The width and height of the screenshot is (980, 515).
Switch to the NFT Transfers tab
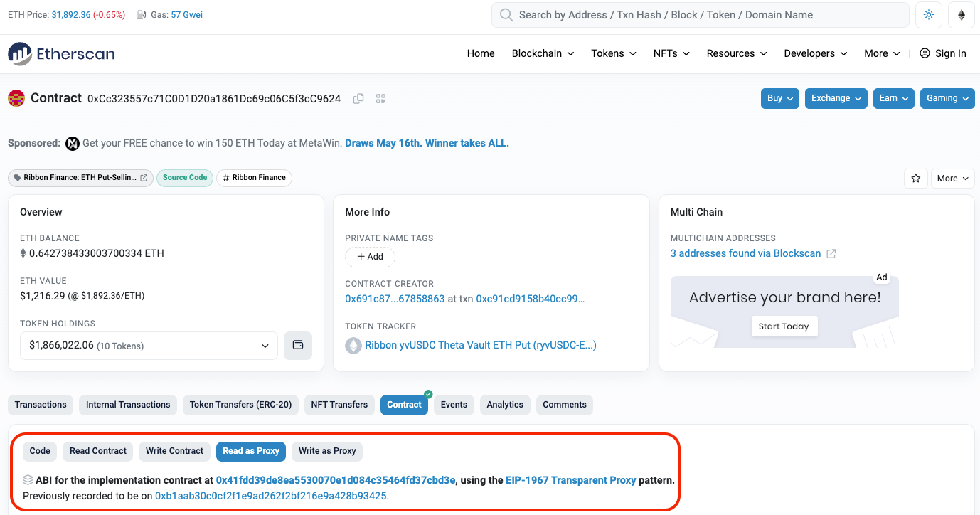pos(339,405)
